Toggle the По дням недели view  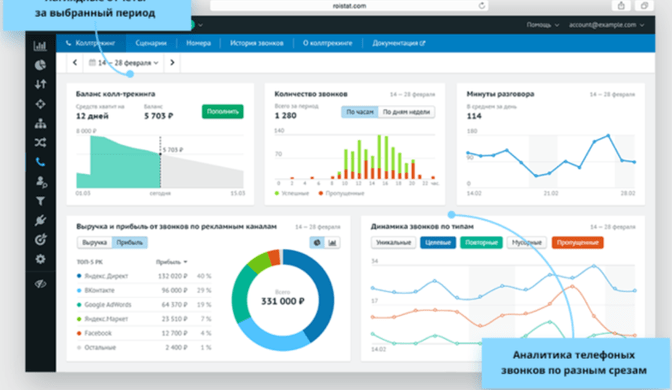tap(406, 112)
